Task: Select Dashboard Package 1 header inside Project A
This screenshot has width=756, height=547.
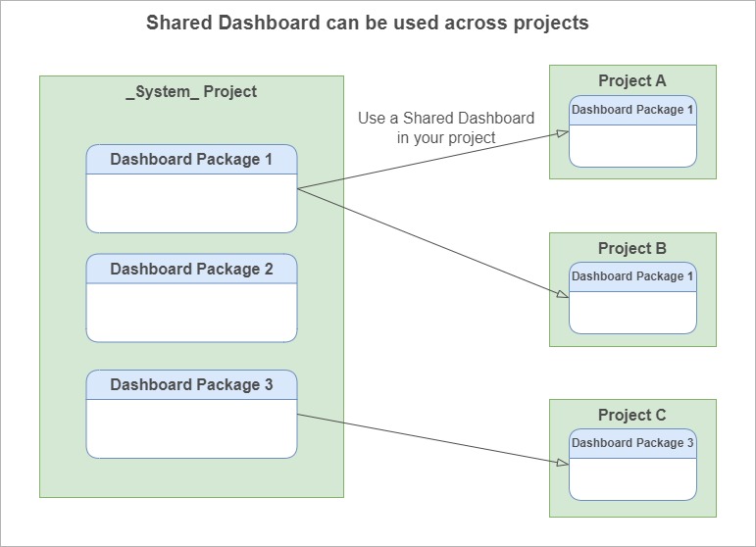Action: (632, 110)
